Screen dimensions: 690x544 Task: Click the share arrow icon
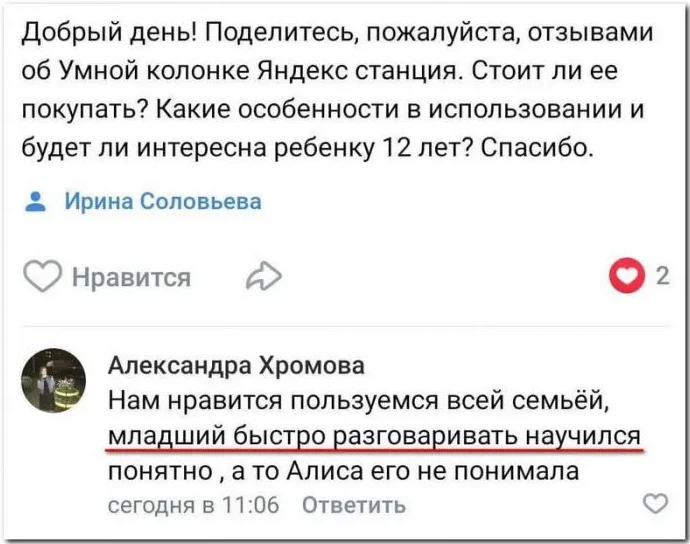[264, 277]
